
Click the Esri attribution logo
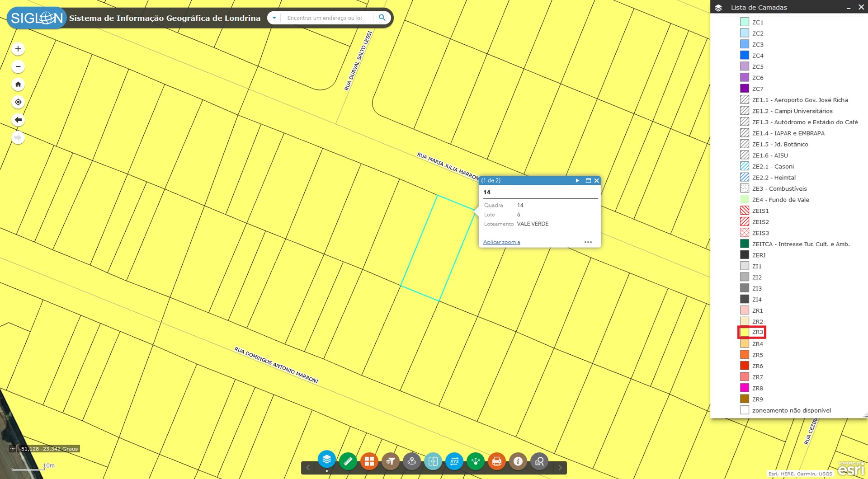[851, 469]
